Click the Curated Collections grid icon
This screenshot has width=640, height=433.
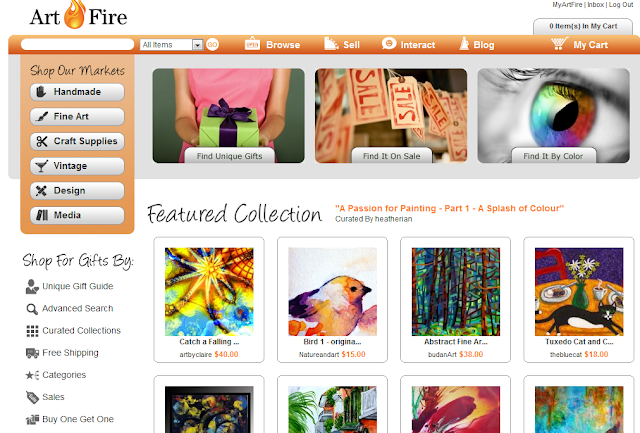(32, 331)
